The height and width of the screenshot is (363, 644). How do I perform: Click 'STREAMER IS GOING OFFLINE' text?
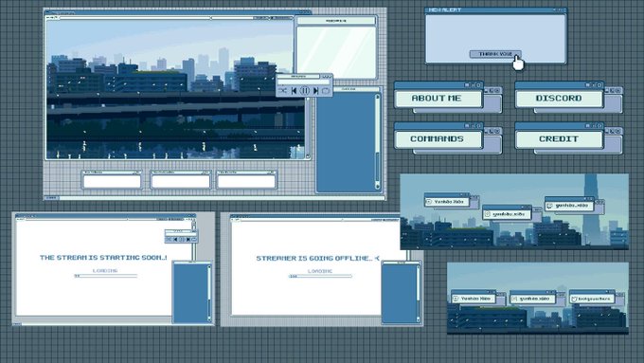(313, 258)
